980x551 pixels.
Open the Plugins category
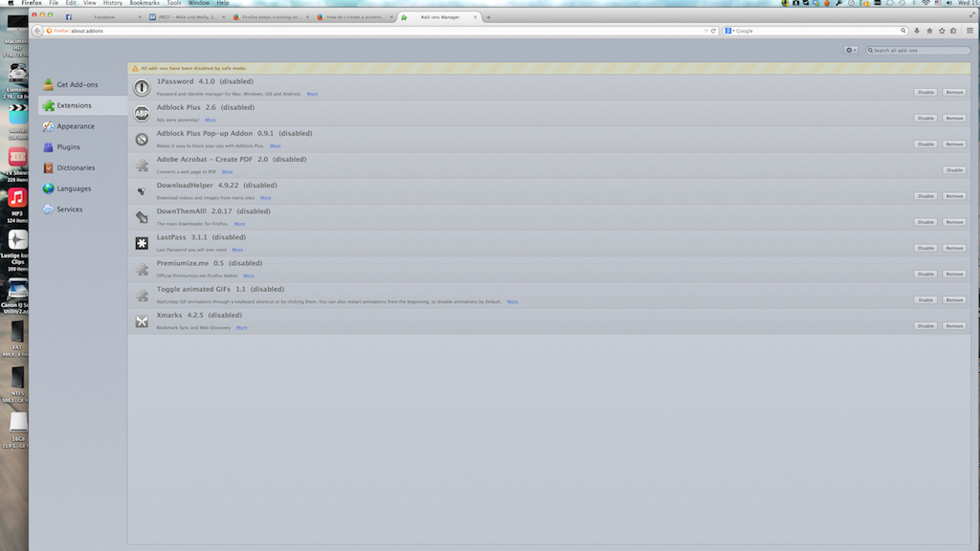[x=82, y=146]
